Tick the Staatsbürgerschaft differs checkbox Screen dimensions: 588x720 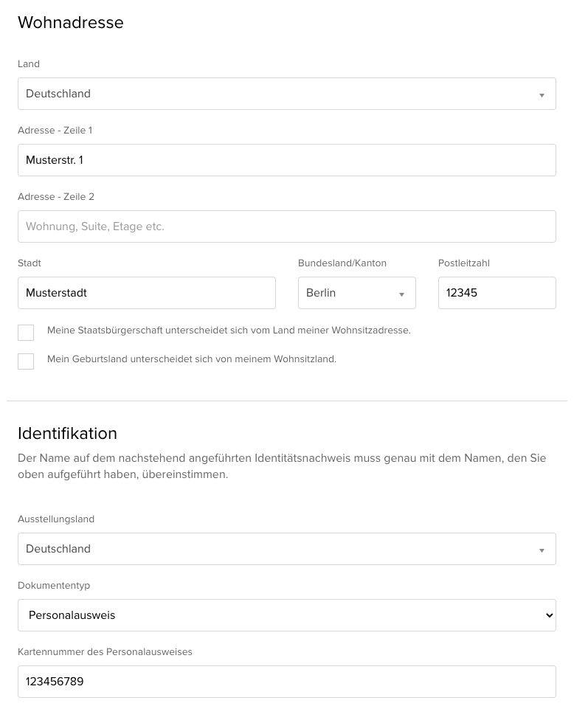point(26,333)
